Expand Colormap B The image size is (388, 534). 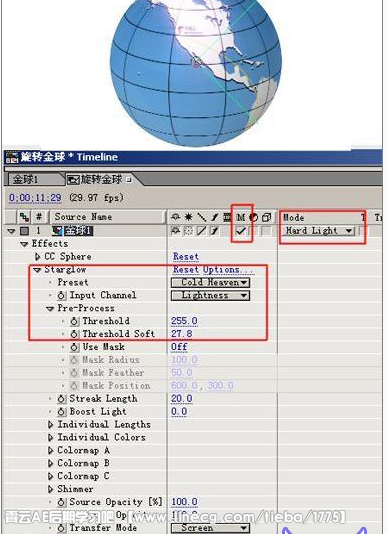[50, 464]
